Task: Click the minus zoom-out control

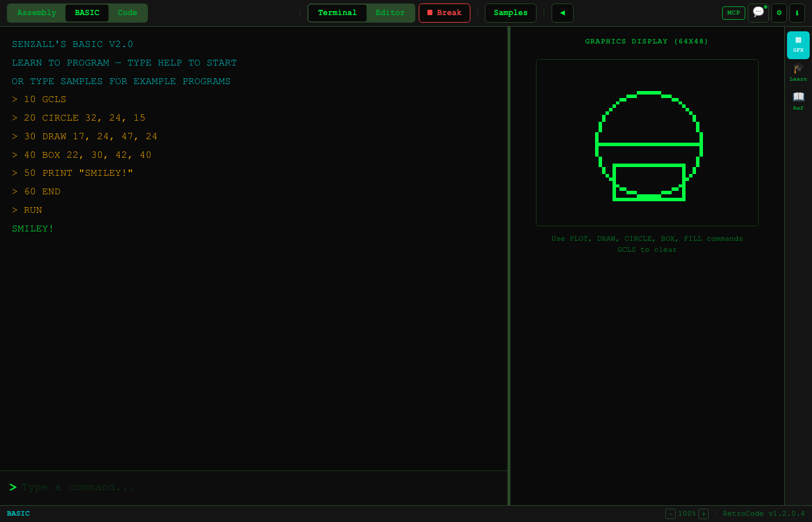Action: (670, 514)
